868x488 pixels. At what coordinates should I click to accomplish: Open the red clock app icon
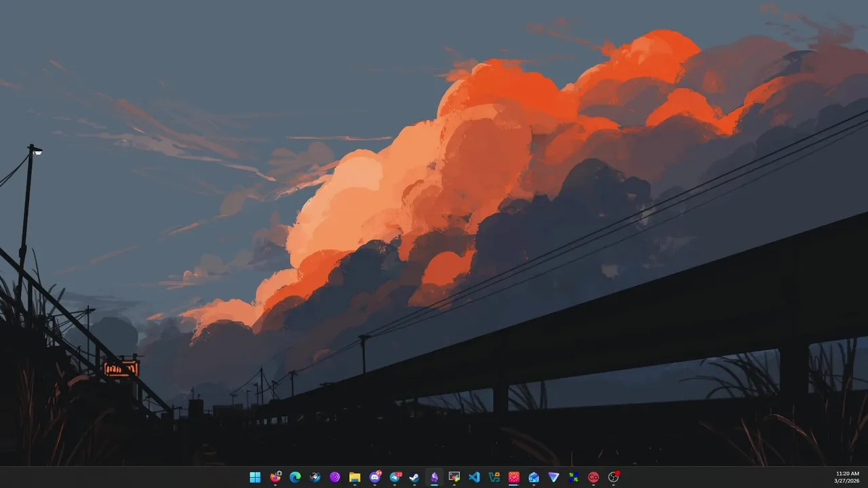tap(514, 477)
